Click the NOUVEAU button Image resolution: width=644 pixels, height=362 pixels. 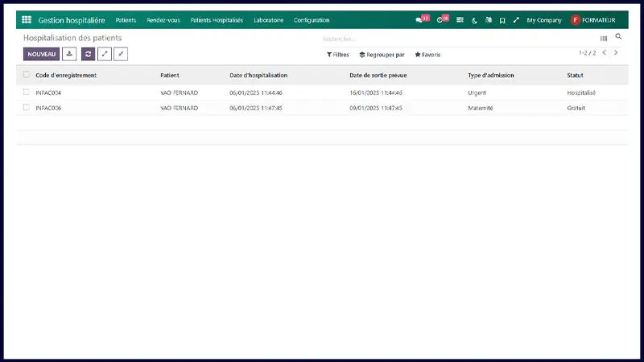click(42, 54)
